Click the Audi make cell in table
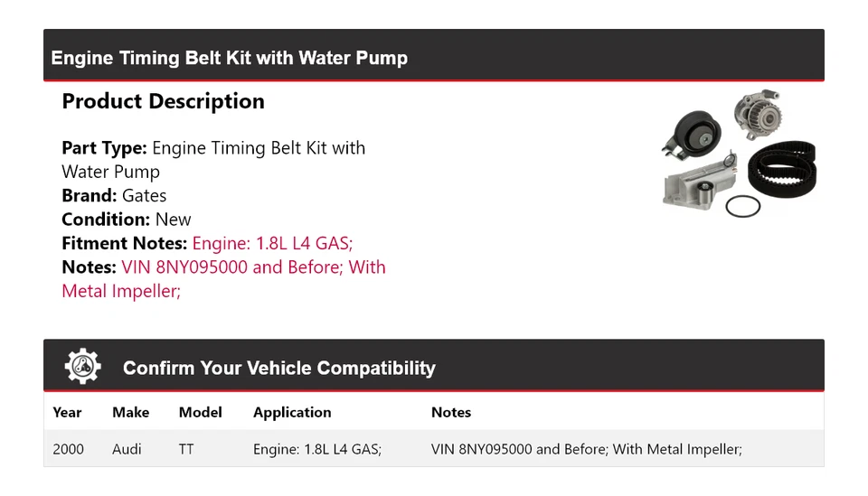 tap(127, 448)
